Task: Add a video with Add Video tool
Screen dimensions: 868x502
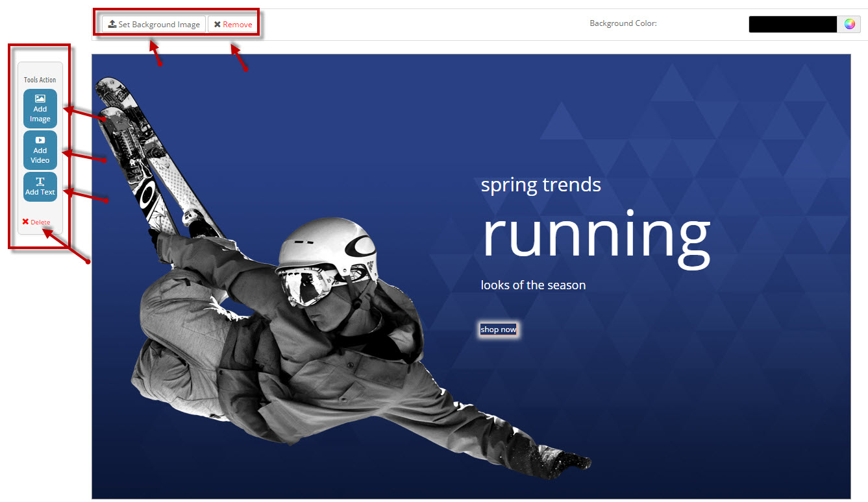Action: pos(40,150)
